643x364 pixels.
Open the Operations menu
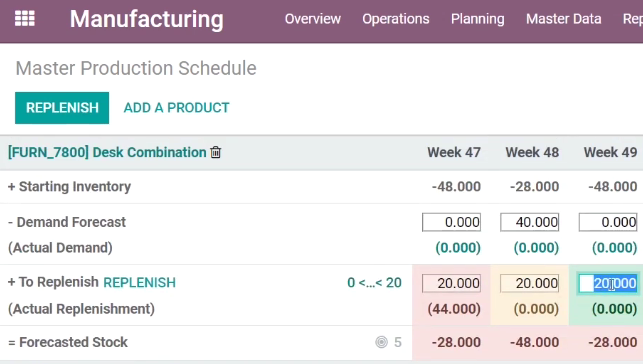coord(396,19)
